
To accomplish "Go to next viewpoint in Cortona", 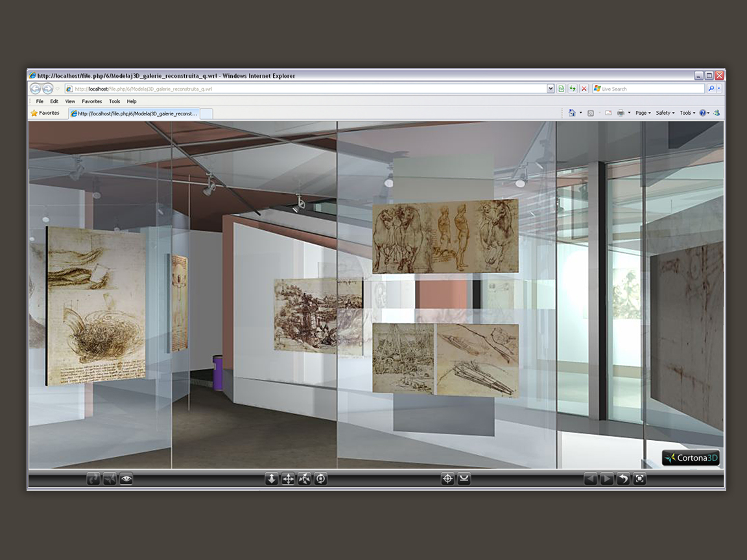I will click(607, 478).
